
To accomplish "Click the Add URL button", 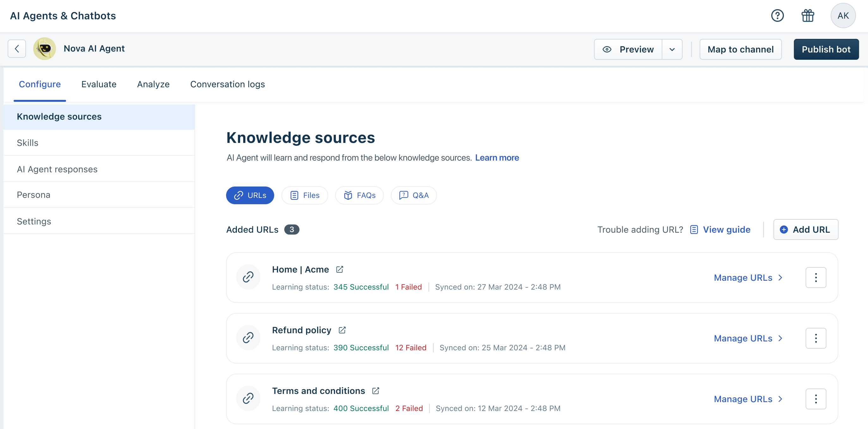I will click(805, 230).
